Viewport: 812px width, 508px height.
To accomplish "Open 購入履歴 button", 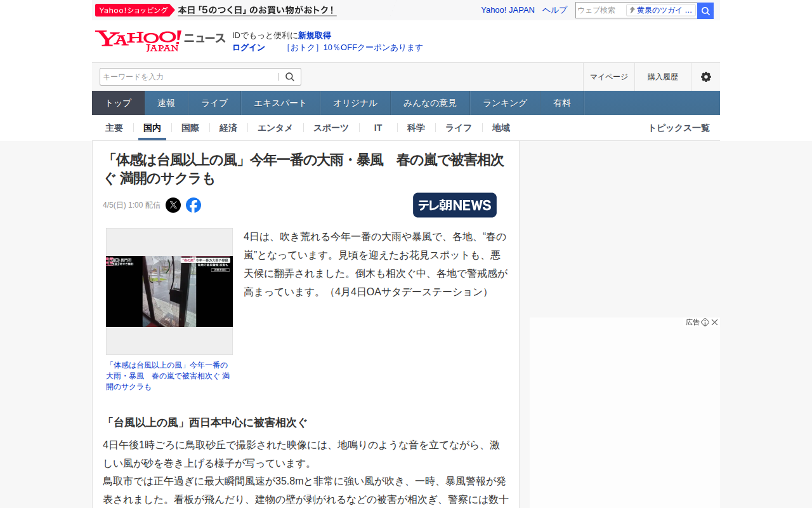I will coord(663,77).
